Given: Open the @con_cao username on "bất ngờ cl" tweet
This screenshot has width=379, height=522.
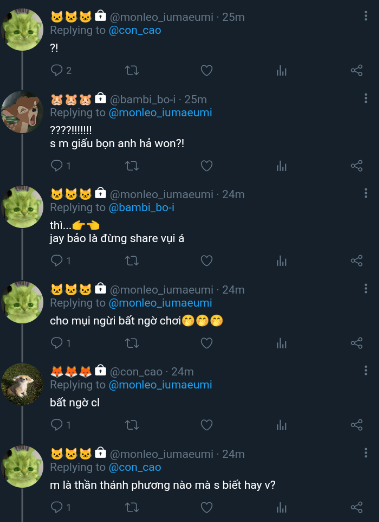Looking at the screenshot, I should click(136, 371).
